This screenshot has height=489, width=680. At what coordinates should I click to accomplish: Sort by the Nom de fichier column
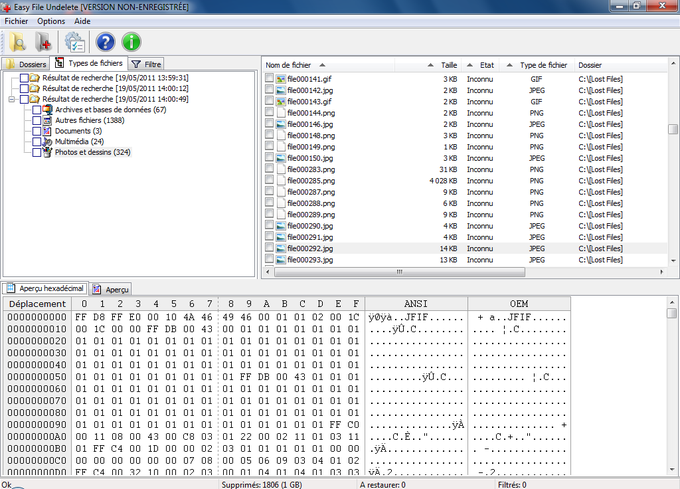pos(329,65)
